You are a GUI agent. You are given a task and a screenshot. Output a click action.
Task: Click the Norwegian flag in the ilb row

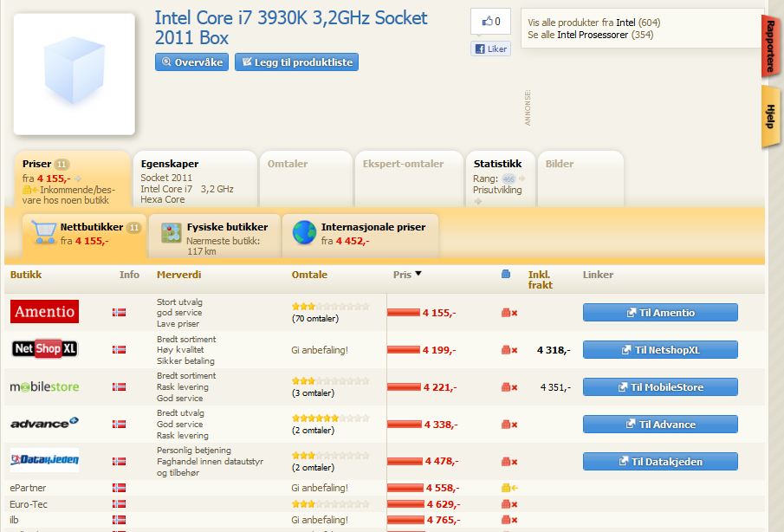click(119, 520)
